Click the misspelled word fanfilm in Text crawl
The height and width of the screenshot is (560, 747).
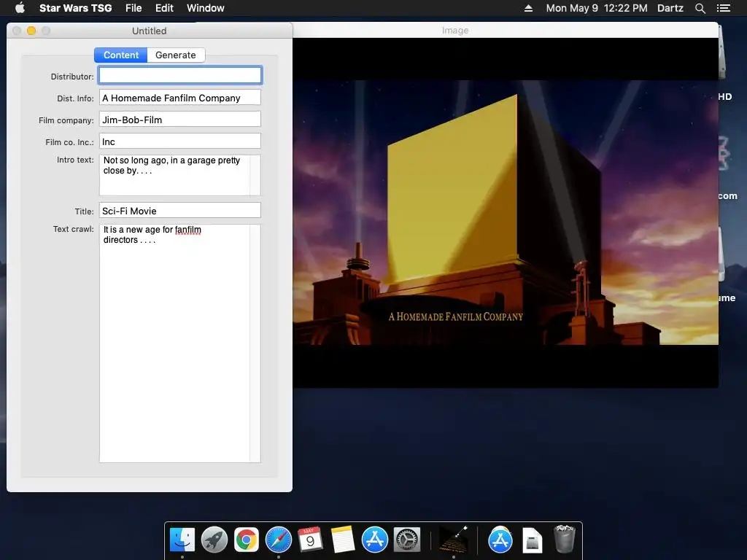coord(187,230)
